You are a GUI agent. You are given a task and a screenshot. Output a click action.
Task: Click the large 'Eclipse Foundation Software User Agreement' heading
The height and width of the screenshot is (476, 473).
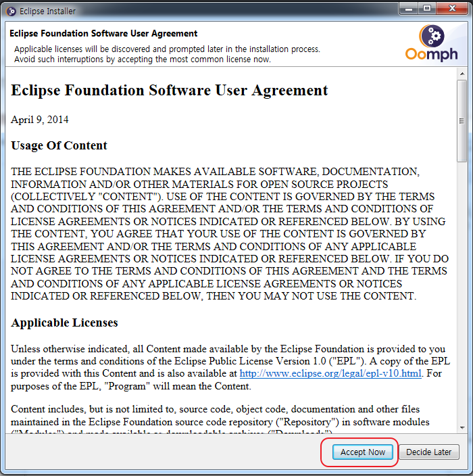(x=170, y=91)
